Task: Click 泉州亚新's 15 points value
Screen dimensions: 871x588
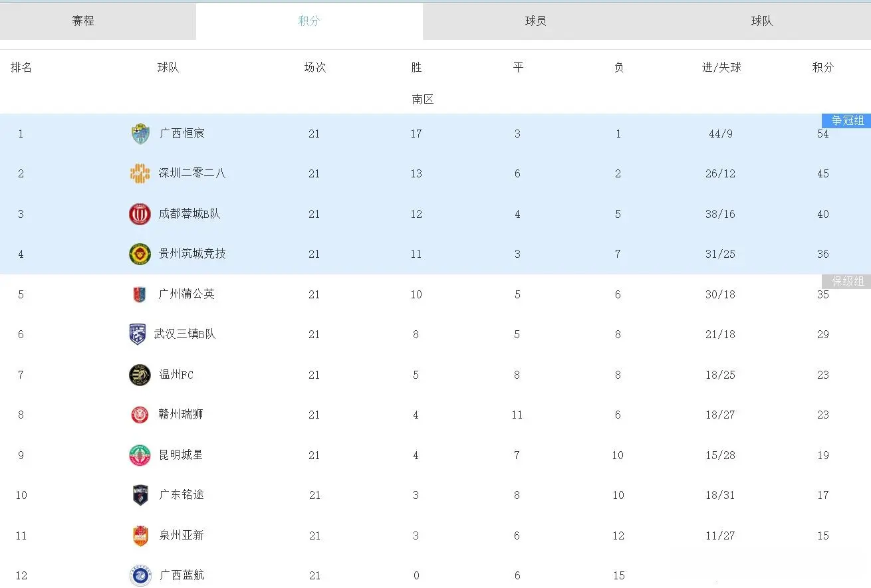Action: pyautogui.click(x=823, y=536)
